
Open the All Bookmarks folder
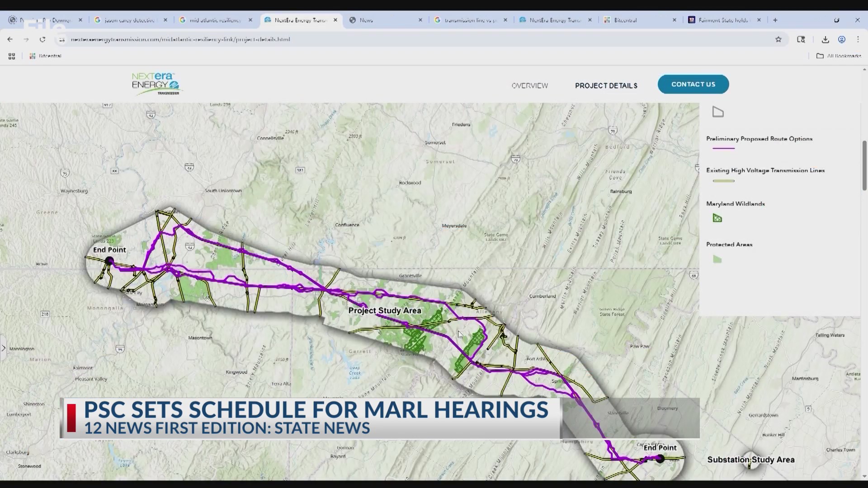pos(839,56)
